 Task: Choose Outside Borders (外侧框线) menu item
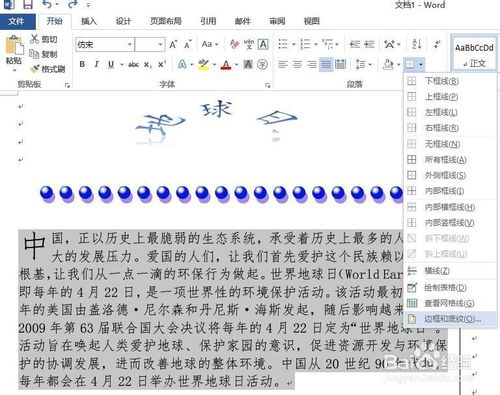click(x=450, y=175)
